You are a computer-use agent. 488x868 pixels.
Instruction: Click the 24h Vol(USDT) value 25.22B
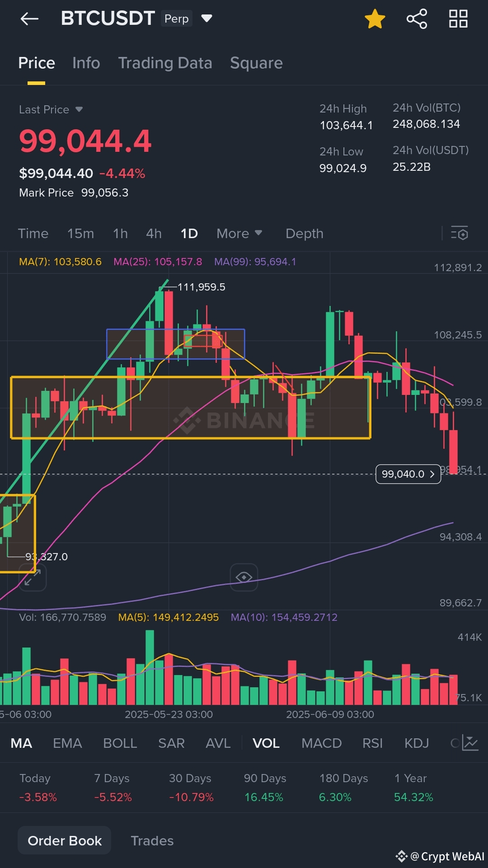pos(412,167)
